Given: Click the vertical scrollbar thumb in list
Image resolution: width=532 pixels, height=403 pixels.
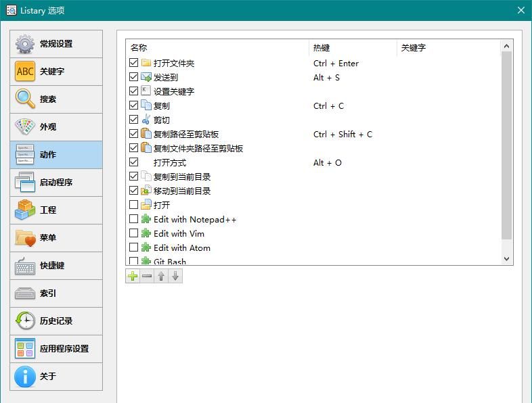Looking at the screenshot, I should (x=506, y=146).
